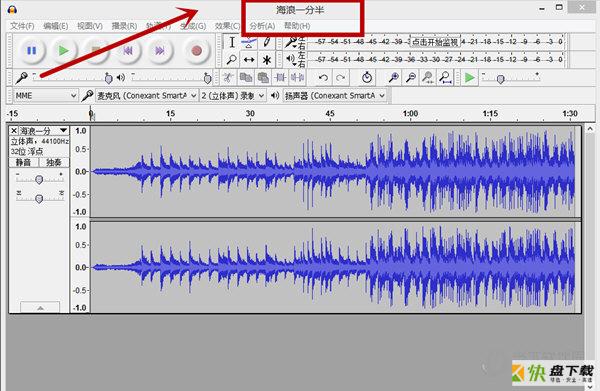Image resolution: width=600 pixels, height=391 pixels.
Task: Click the Redo arrow icon
Action: point(340,78)
